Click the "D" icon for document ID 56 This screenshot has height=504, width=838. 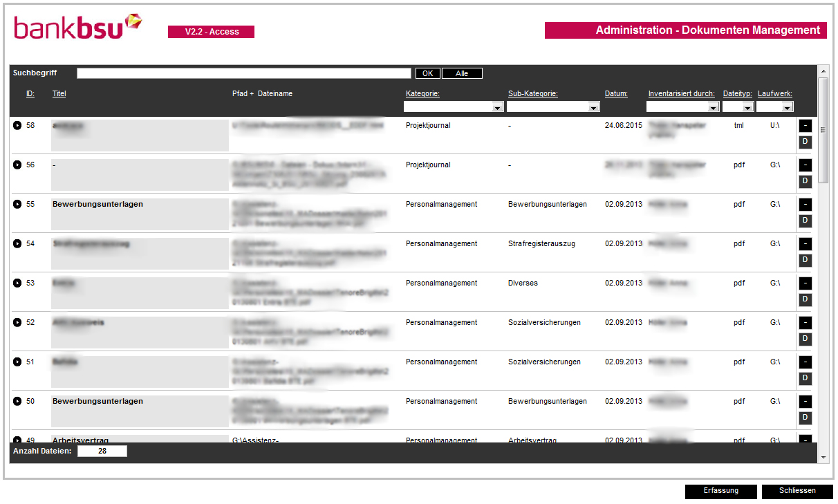point(804,181)
